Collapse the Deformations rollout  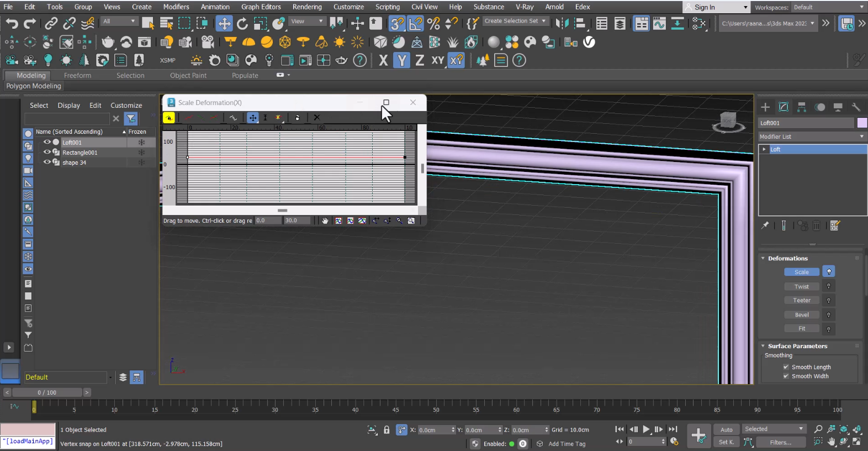[x=787, y=258]
